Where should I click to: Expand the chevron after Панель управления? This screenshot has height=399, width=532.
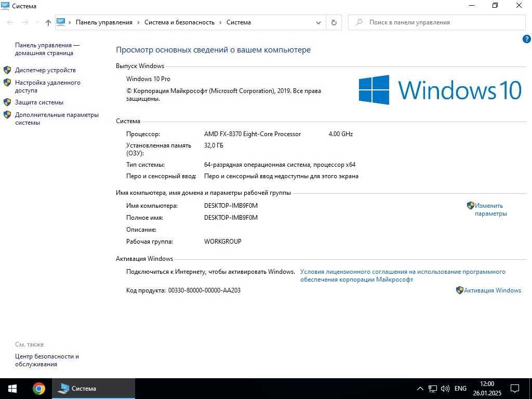(138, 22)
